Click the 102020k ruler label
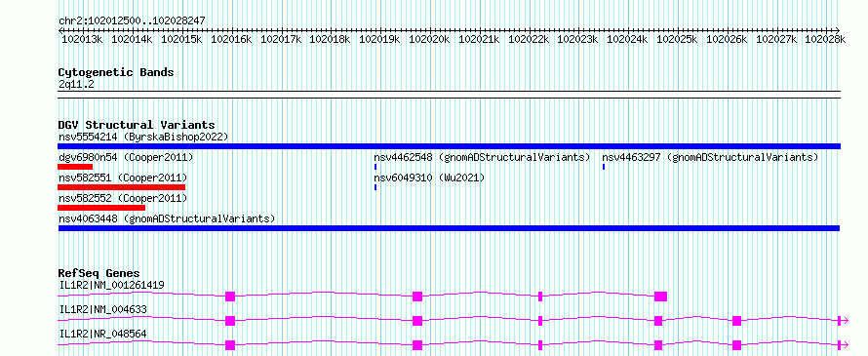This screenshot has height=356, width=868. [429, 39]
